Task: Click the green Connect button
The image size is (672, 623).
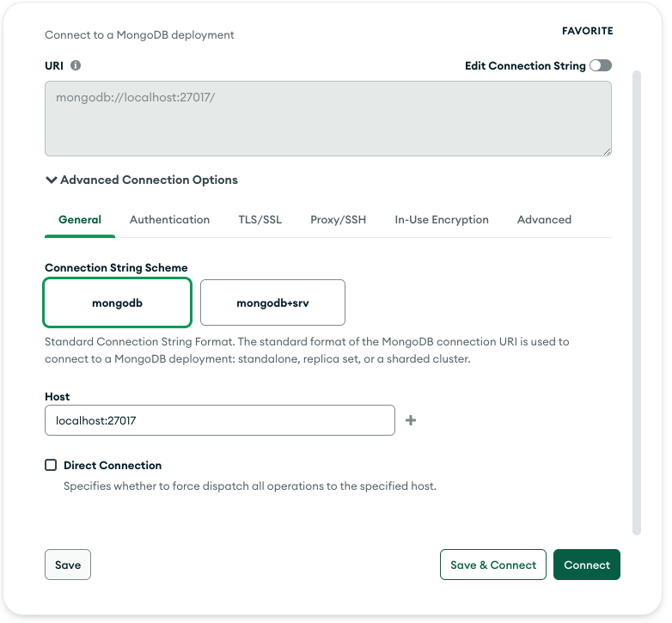Action: pyautogui.click(x=587, y=565)
